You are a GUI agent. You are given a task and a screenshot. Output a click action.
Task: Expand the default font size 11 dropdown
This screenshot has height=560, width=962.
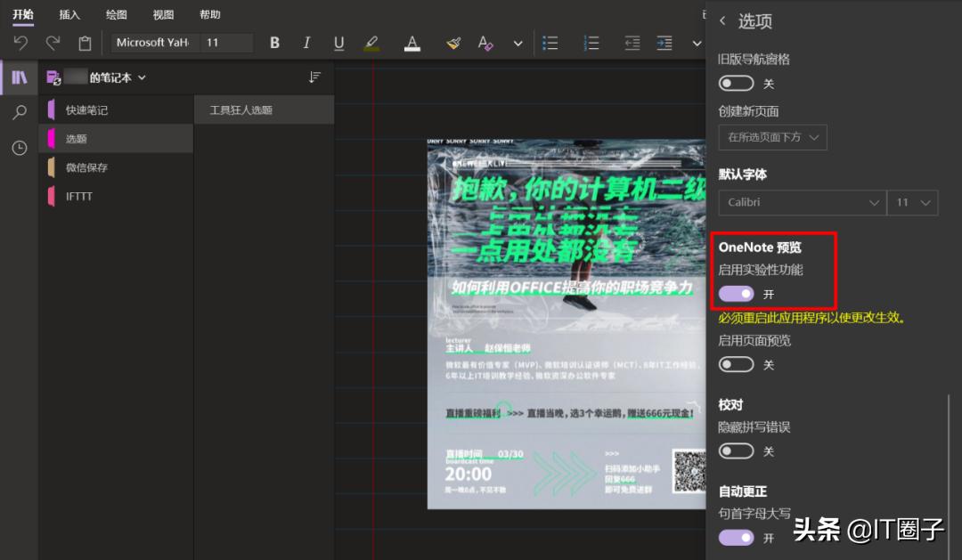point(912,202)
